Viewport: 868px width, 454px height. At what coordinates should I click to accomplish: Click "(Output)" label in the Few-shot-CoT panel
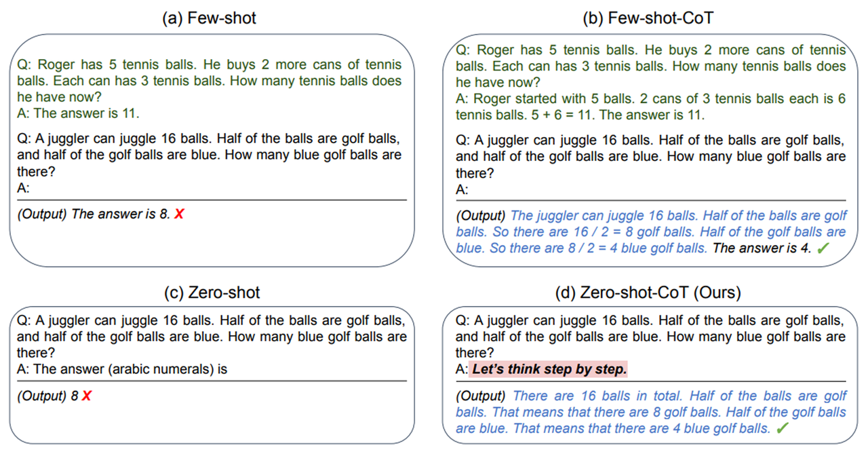(x=480, y=216)
